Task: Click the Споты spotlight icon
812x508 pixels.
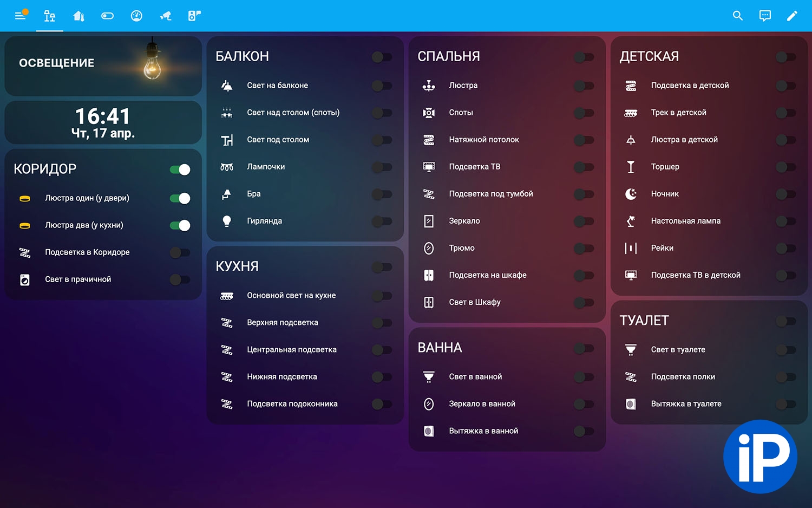Action: click(x=429, y=113)
